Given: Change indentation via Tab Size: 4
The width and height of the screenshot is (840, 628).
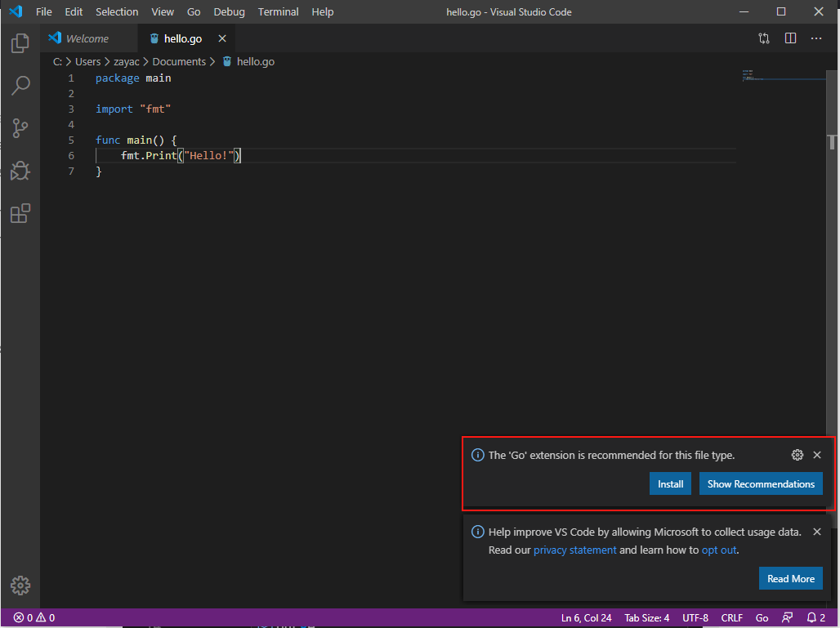Looking at the screenshot, I should tap(646, 618).
